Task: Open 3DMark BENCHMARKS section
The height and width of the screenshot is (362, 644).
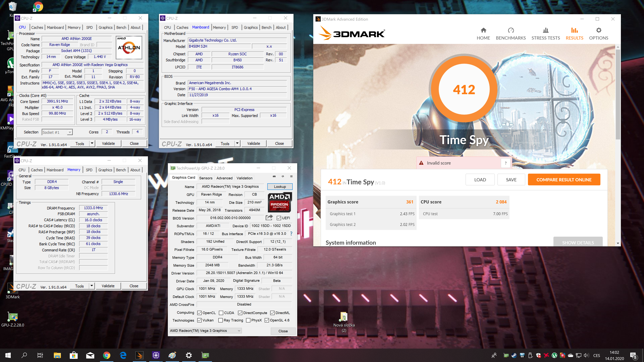Action: tap(511, 34)
